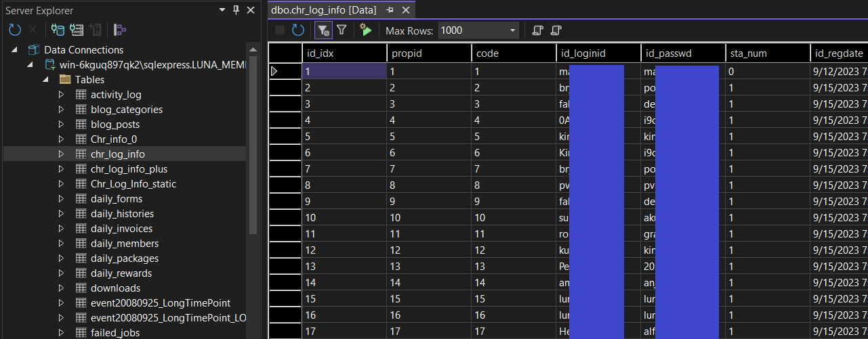Click the id_passwd column header
Viewport: 868px width, 339px height.
684,53
